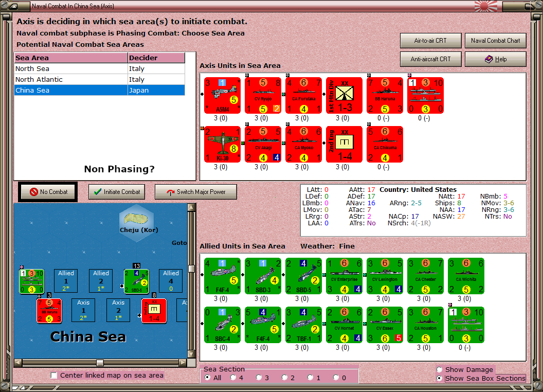Check Center linked map on sea area
Screen dimensions: 543x392
coord(53,376)
